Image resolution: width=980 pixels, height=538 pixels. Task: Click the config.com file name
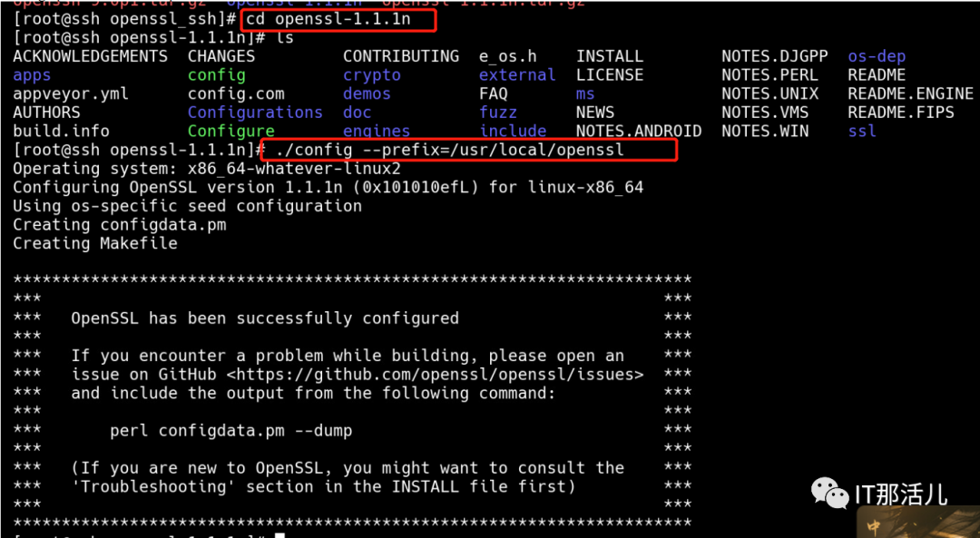coord(236,94)
